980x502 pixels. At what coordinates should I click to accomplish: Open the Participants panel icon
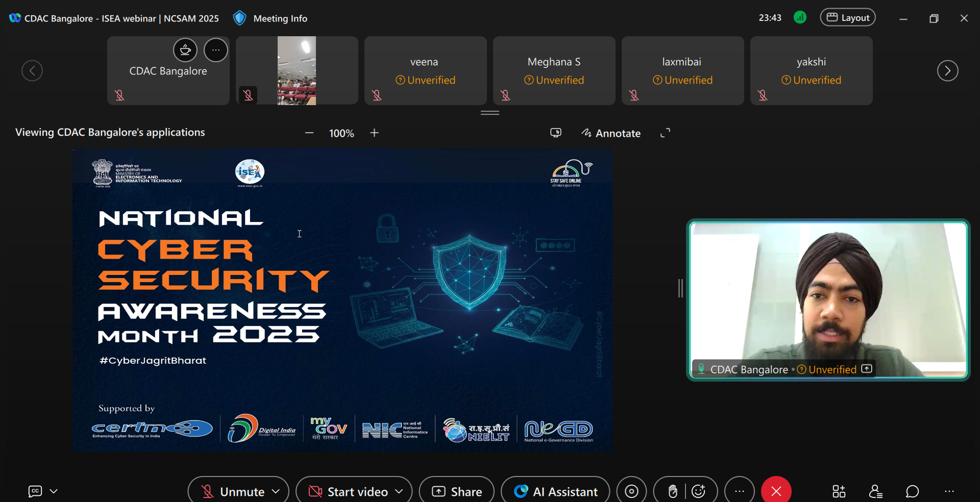point(875,491)
